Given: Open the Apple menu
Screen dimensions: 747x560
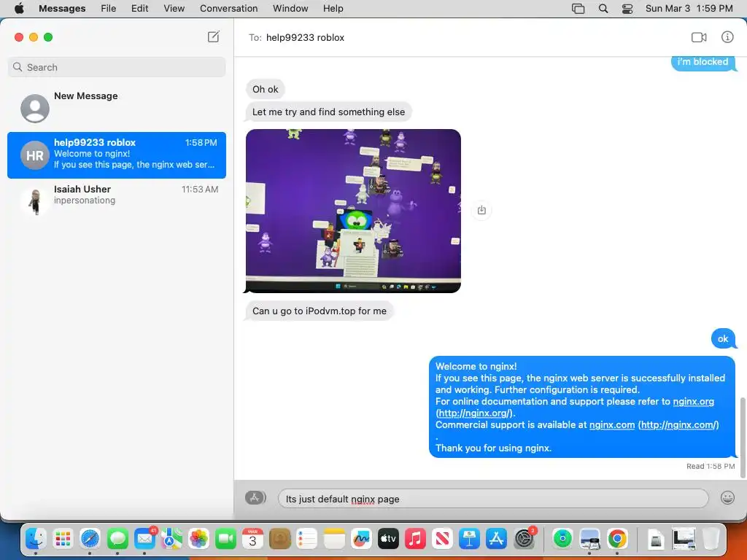Looking at the screenshot, I should click(x=19, y=9).
